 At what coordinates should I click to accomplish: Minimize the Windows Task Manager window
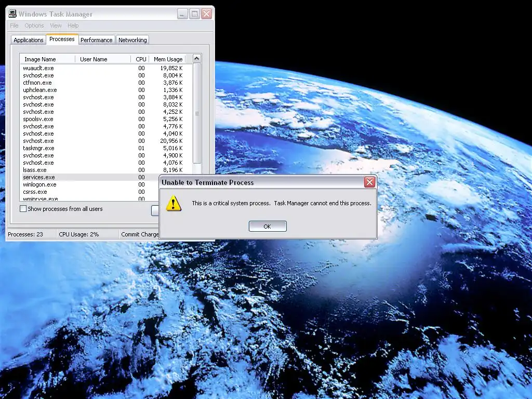pos(182,14)
